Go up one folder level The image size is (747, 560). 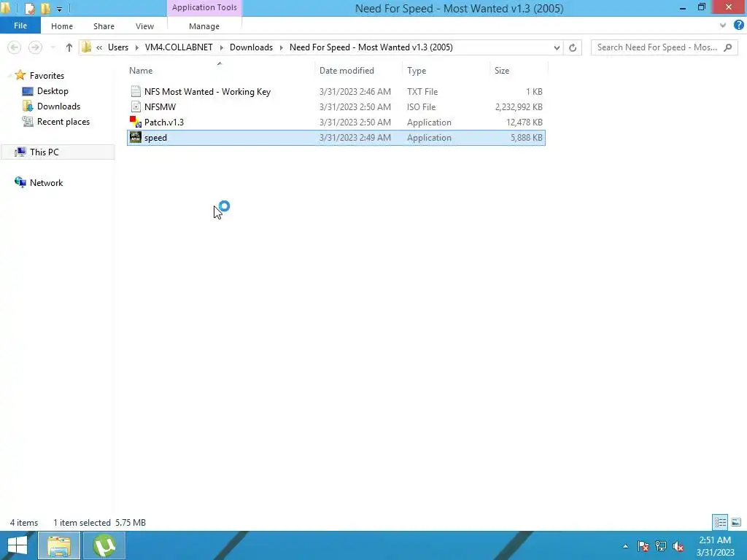point(69,47)
